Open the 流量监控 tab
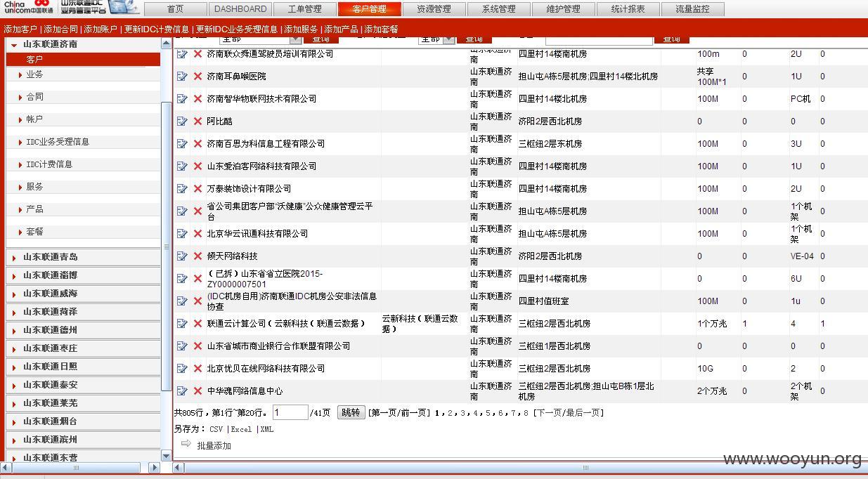This screenshot has height=479, width=868. [x=693, y=9]
